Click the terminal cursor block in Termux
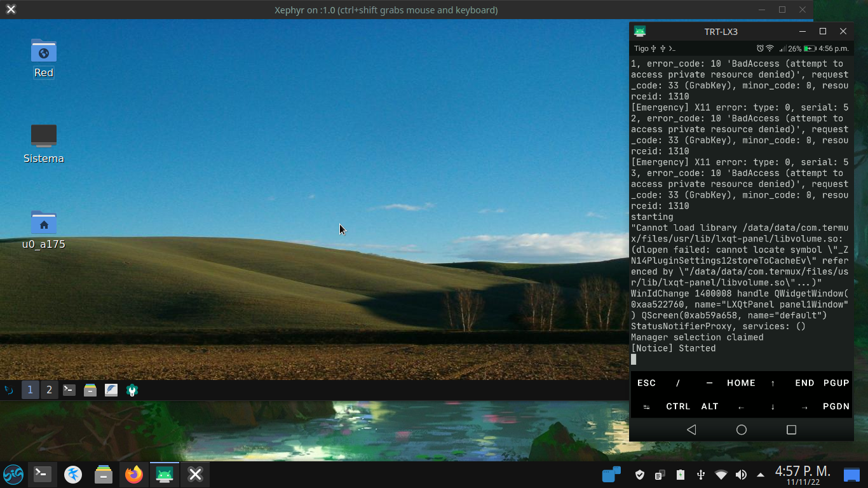The height and width of the screenshot is (488, 868). (634, 359)
